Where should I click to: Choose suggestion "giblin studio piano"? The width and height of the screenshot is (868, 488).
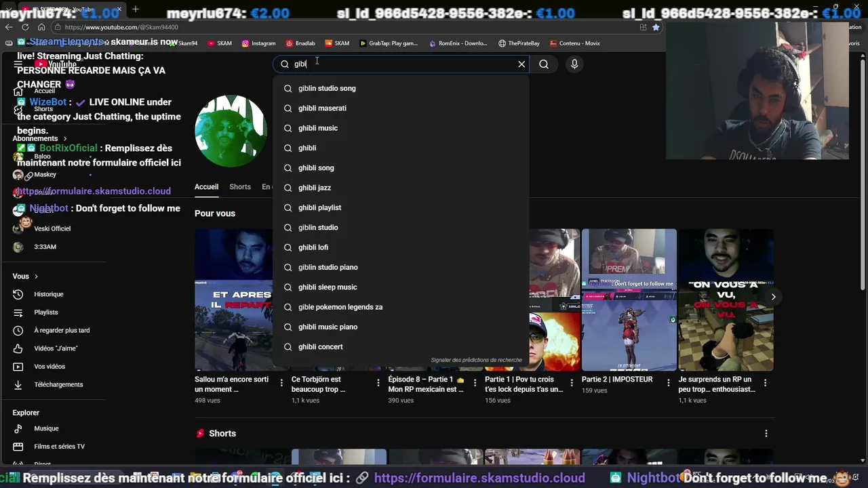(x=401, y=267)
